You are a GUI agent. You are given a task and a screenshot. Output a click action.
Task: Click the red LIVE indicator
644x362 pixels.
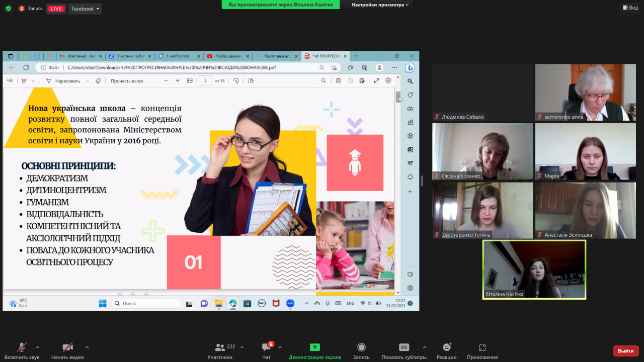tap(55, 9)
